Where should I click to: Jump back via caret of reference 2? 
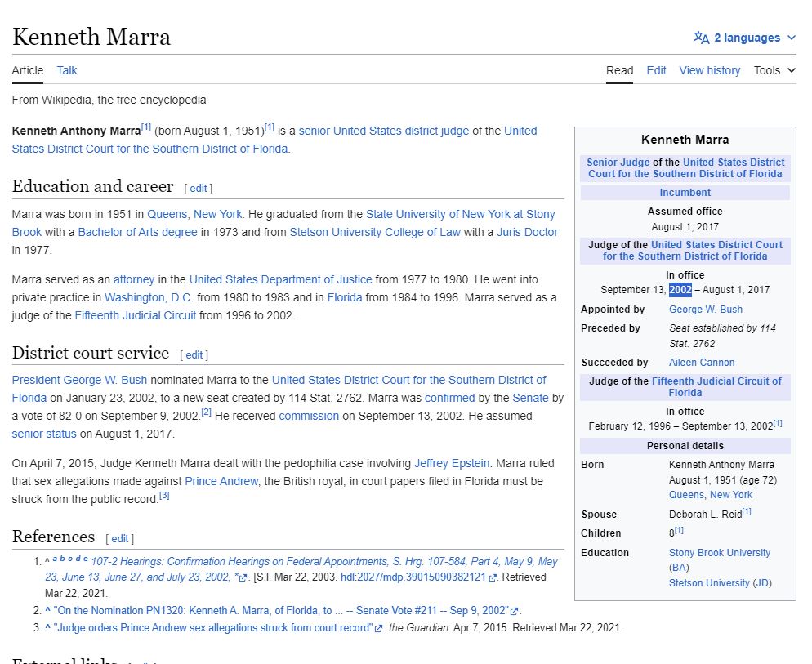[x=48, y=610]
